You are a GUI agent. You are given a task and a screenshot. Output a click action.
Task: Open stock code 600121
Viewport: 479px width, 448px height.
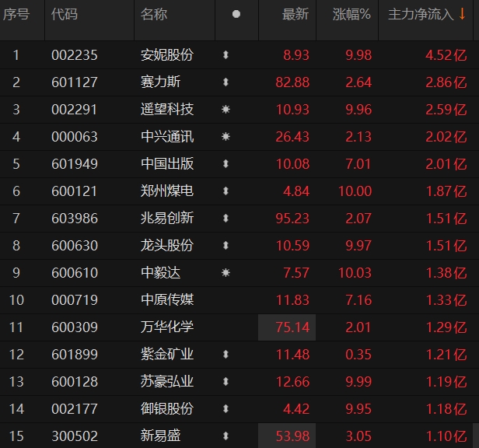pyautogui.click(x=70, y=191)
